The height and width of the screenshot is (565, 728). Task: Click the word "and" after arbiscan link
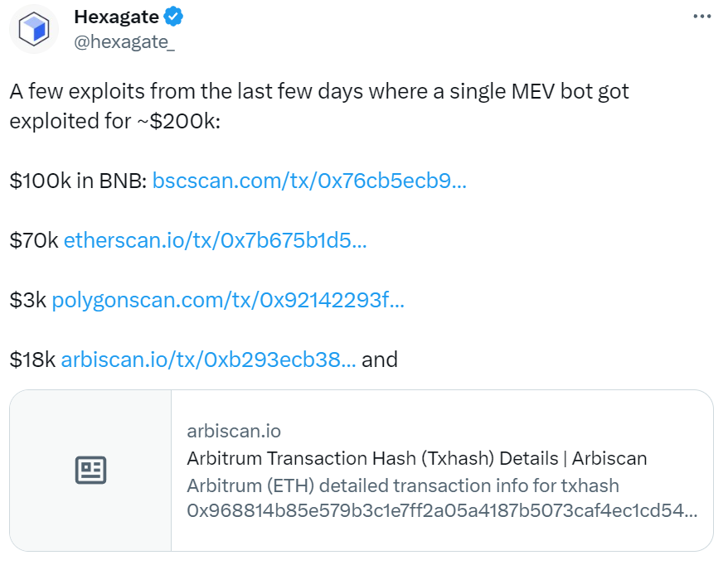(380, 360)
